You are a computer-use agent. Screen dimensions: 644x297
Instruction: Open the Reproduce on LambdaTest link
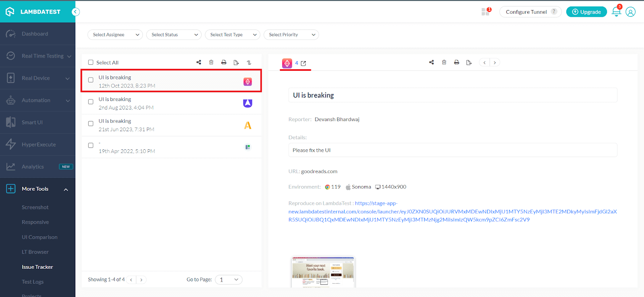[452, 212]
